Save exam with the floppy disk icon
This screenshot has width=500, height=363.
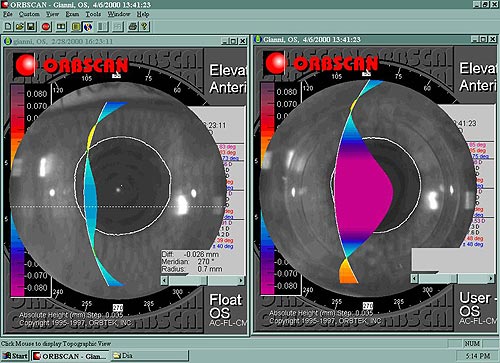(x=31, y=26)
